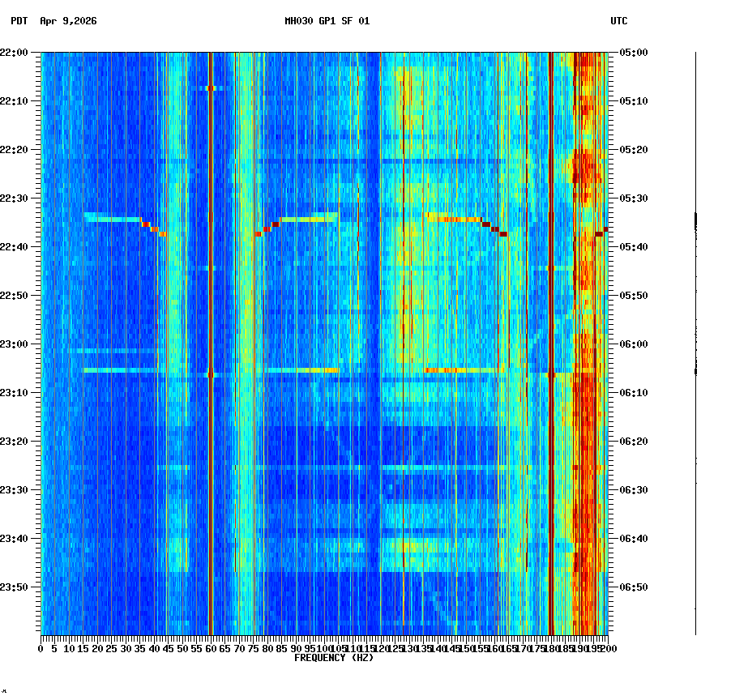Select the 23:00 PDT time label

[x=14, y=344]
